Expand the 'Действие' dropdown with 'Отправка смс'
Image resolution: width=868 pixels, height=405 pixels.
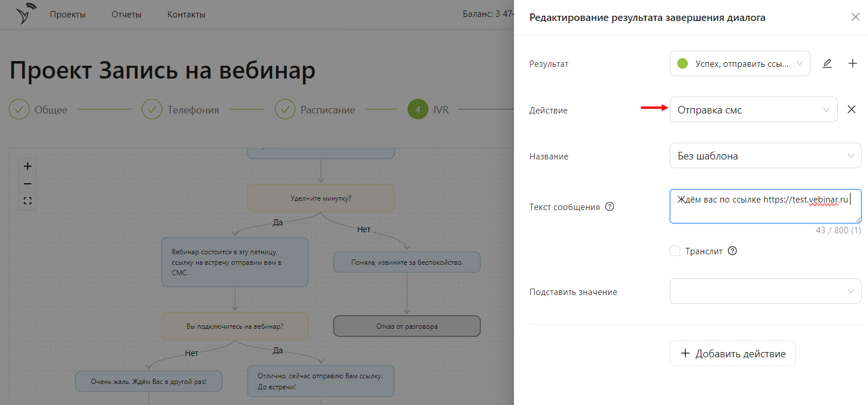(753, 110)
